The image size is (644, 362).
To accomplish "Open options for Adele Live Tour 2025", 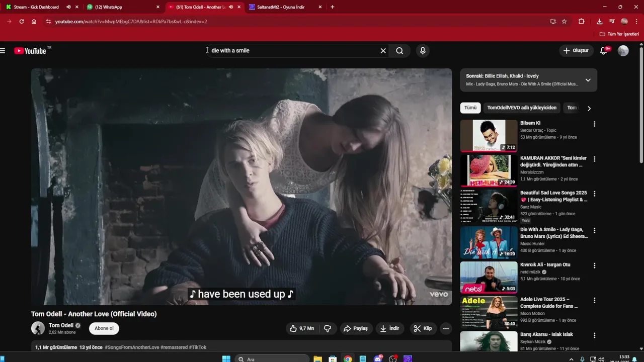I will pyautogui.click(x=594, y=300).
